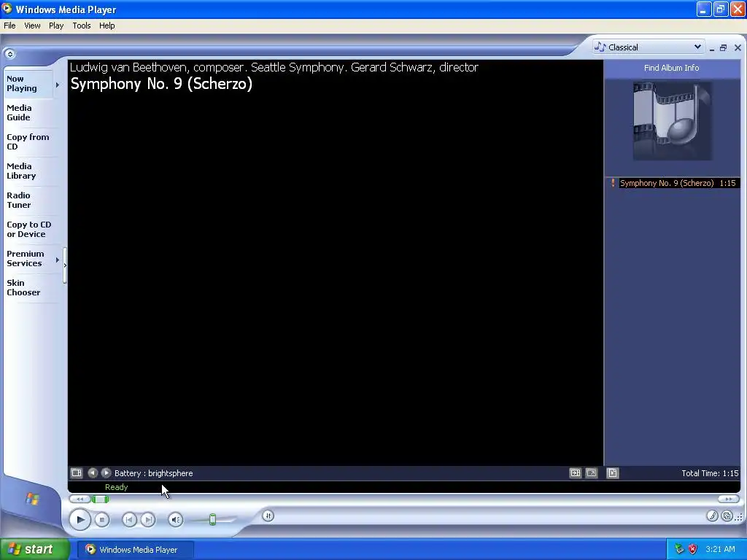Image resolution: width=747 pixels, height=560 pixels.
Task: Expand the Now Playing arrow submenu
Action: click(x=58, y=85)
